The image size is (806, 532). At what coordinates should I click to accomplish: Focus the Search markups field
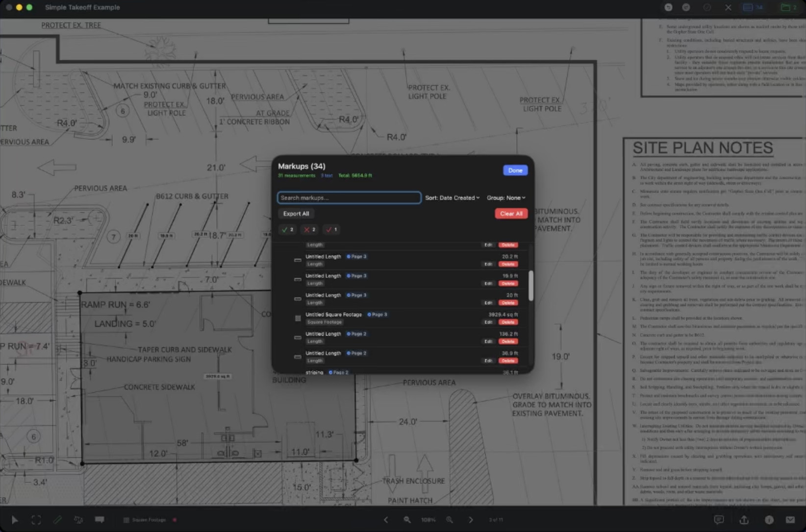pyautogui.click(x=349, y=198)
